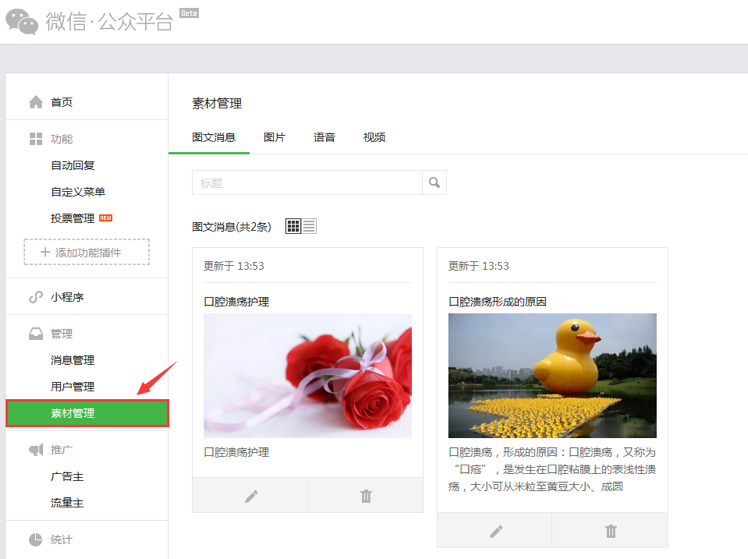748x559 pixels.
Task: Open the 图片 tab
Action: [274, 137]
